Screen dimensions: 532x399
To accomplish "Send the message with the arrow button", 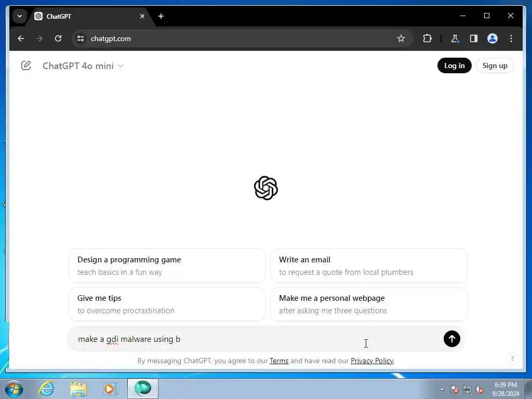I will pyautogui.click(x=451, y=339).
